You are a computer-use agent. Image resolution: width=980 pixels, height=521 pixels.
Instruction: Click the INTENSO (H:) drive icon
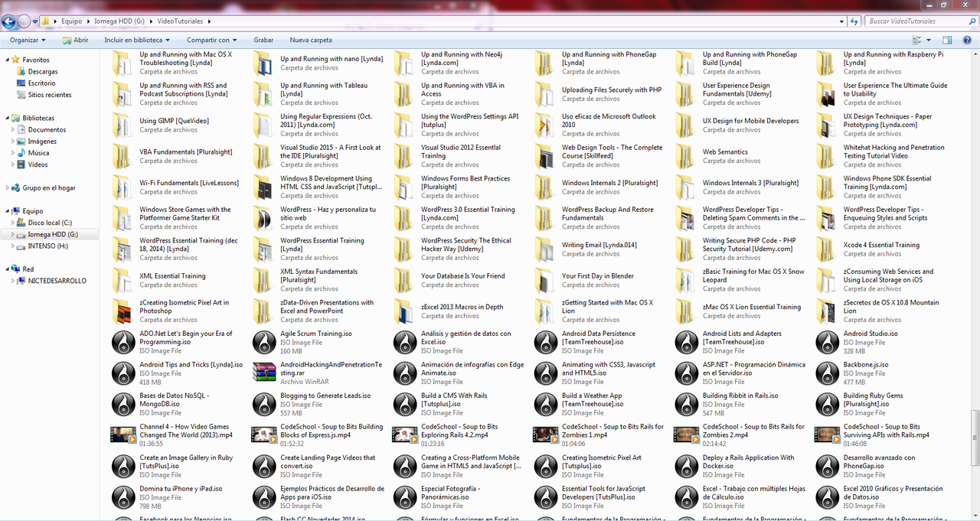[x=21, y=246]
